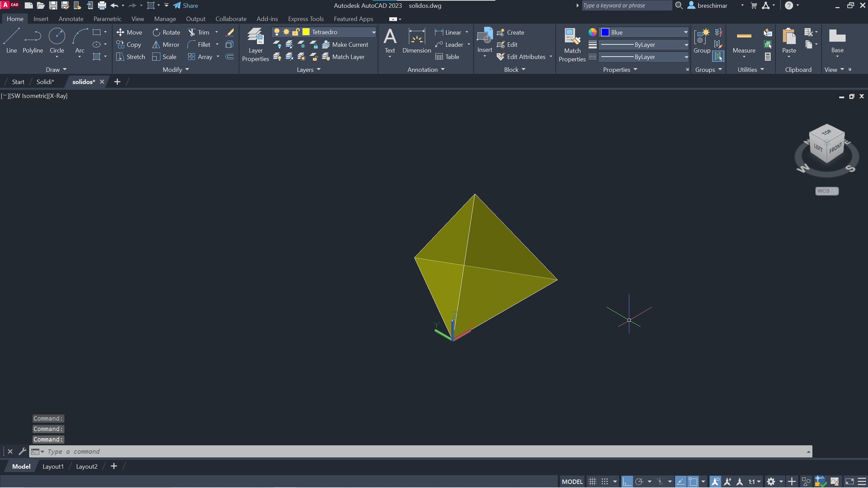Toggle layer on/off lightbulb for Tetraedro
This screenshot has height=488, width=868.
pyautogui.click(x=277, y=32)
